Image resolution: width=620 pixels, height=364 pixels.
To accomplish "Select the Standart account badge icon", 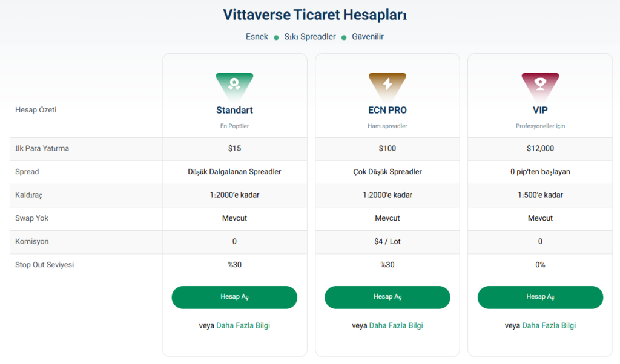I will [x=234, y=83].
